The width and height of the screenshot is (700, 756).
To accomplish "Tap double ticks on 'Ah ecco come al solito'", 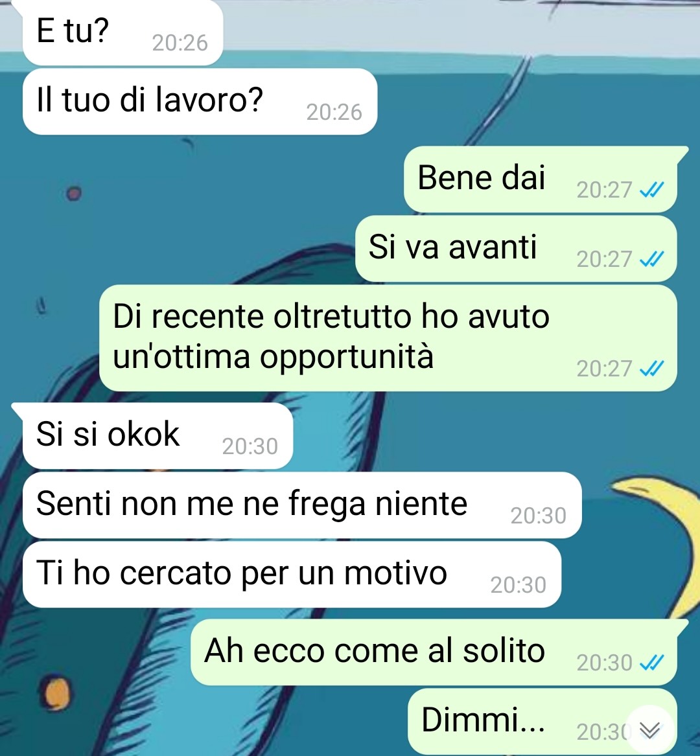I will coord(652,663).
